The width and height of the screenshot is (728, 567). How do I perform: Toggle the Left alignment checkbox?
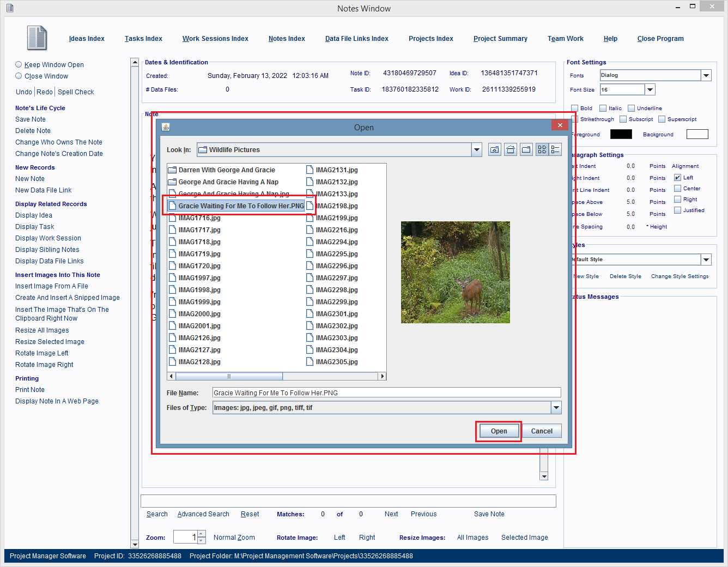[x=677, y=177]
